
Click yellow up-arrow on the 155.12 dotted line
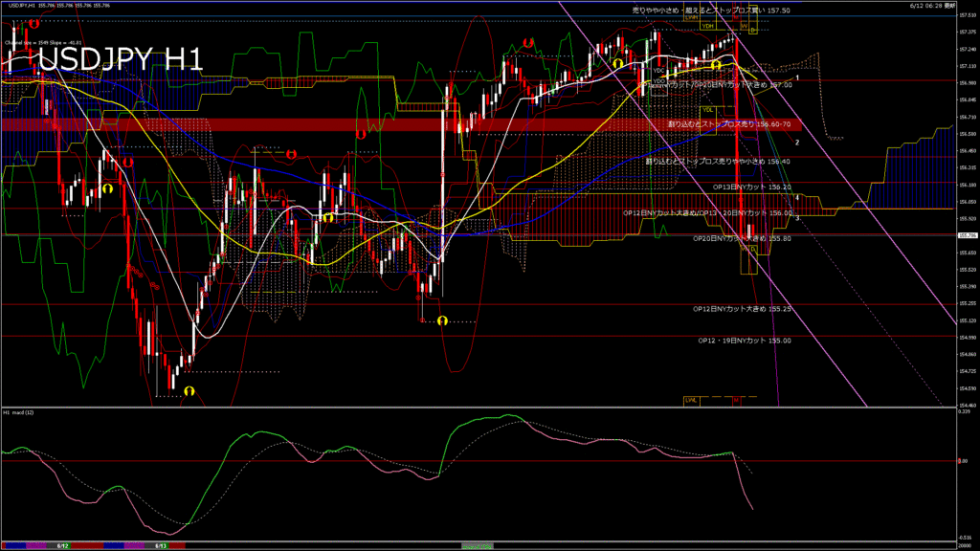click(x=442, y=320)
